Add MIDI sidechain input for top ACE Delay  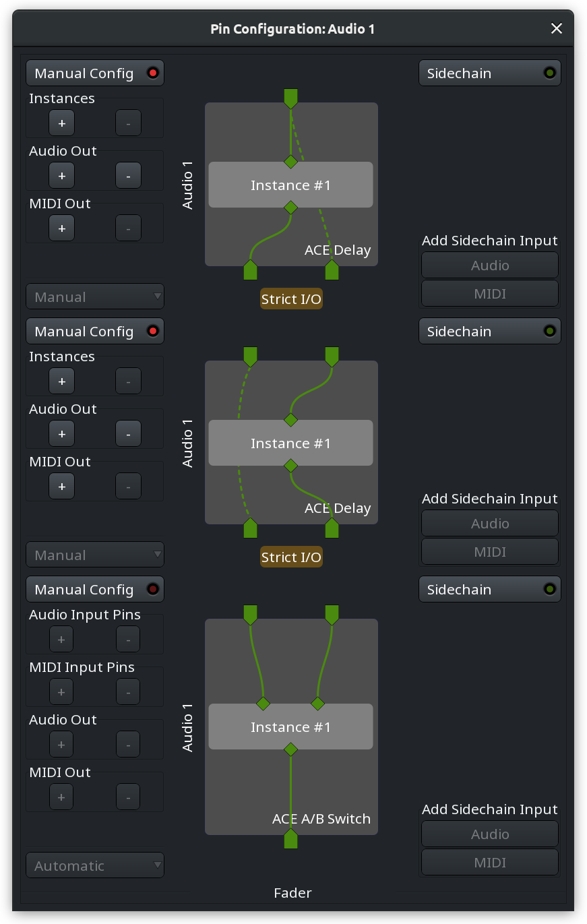point(490,294)
